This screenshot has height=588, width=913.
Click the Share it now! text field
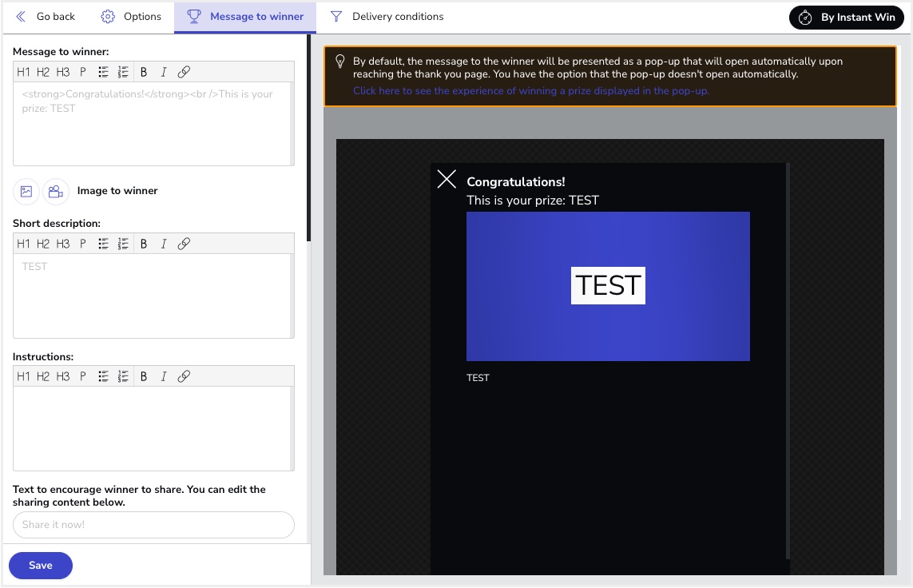click(153, 525)
